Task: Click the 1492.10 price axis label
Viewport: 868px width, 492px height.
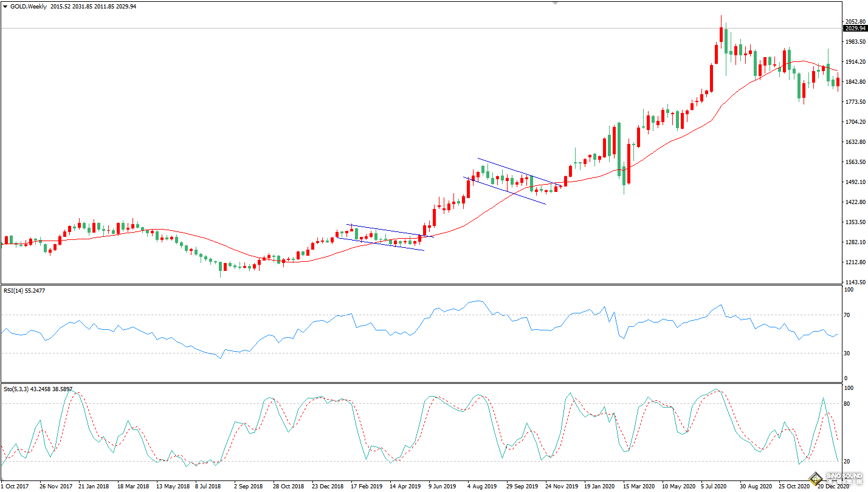Action: tap(855, 182)
